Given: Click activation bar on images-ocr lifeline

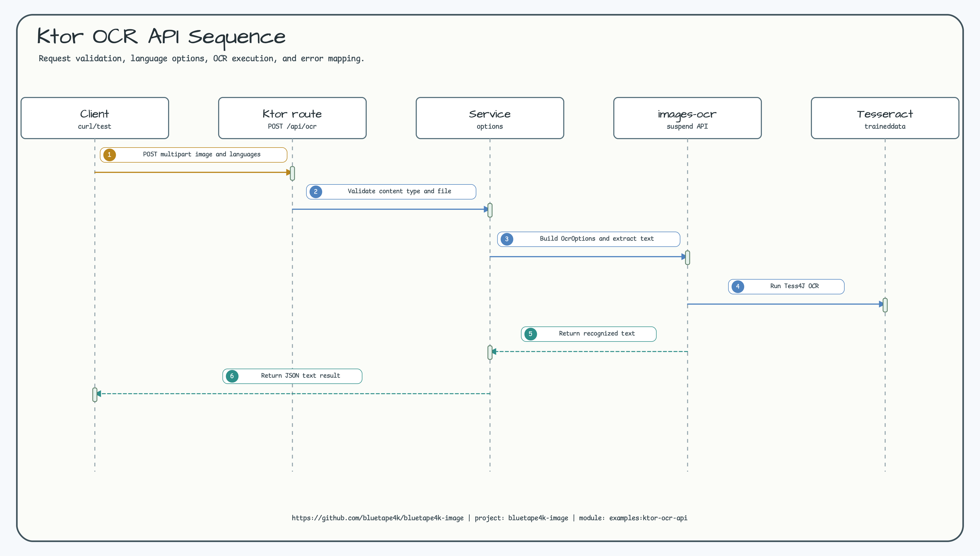Looking at the screenshot, I should [688, 258].
